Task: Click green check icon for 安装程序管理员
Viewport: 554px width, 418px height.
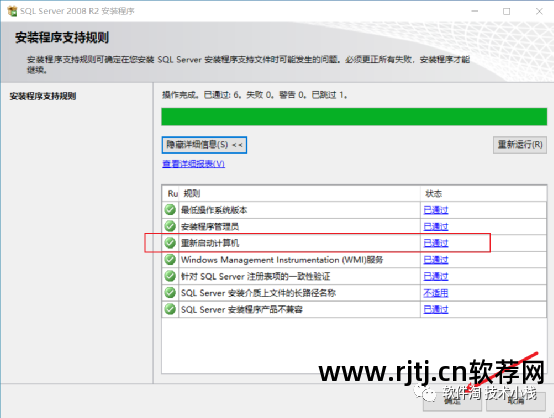Action: (170, 226)
